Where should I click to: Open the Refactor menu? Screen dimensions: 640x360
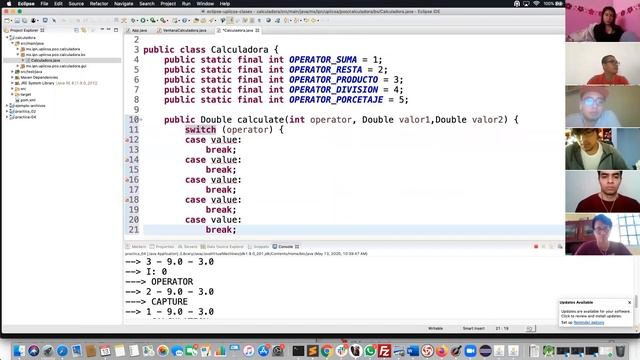coord(99,3)
